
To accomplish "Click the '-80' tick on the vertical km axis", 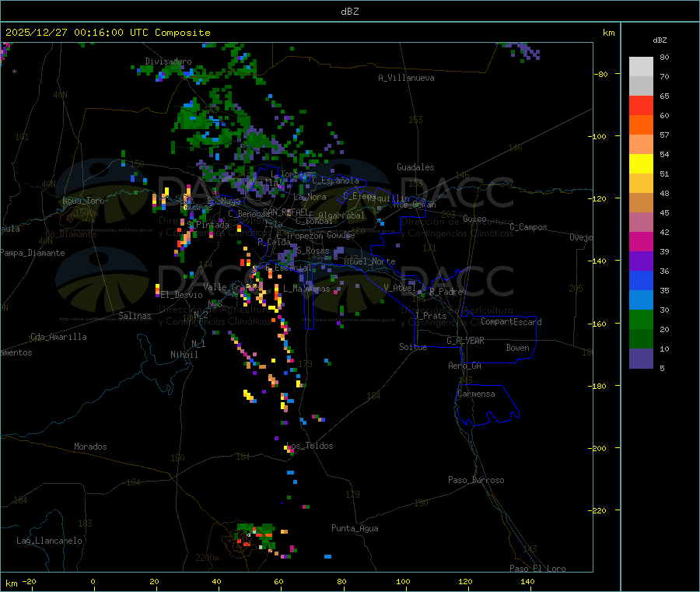I will point(601,74).
